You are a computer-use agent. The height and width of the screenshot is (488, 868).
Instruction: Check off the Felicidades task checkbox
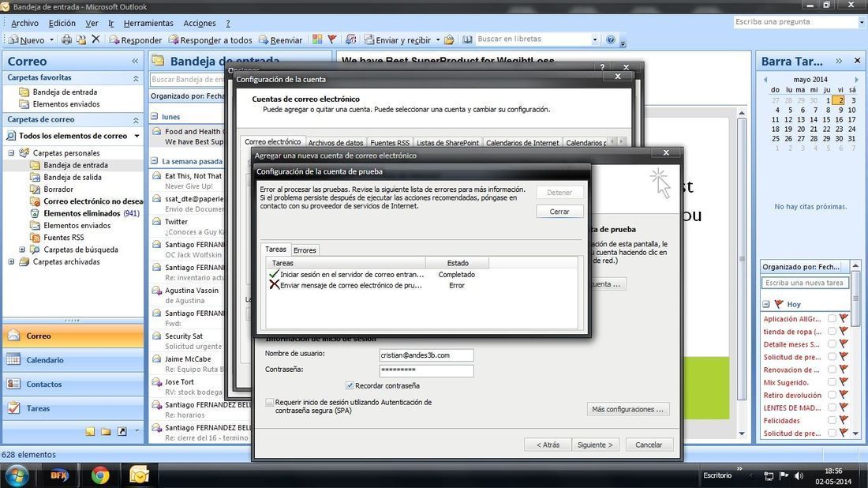(x=832, y=421)
